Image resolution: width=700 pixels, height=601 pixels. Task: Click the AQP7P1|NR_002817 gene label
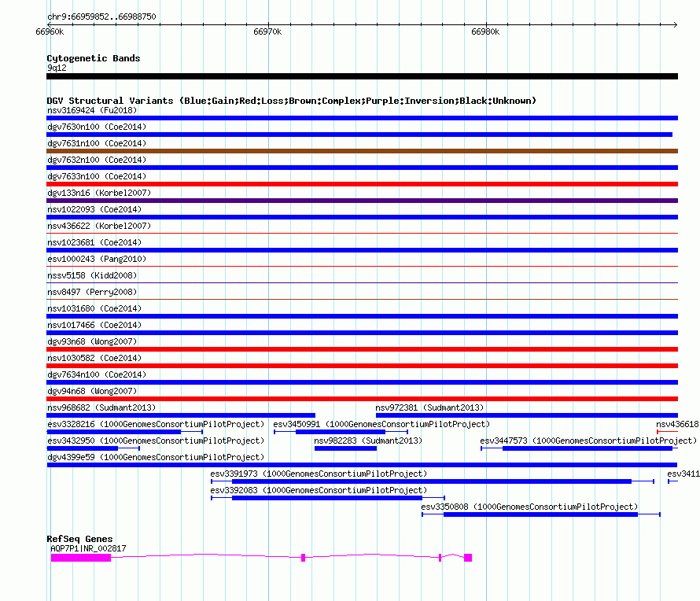88,548
